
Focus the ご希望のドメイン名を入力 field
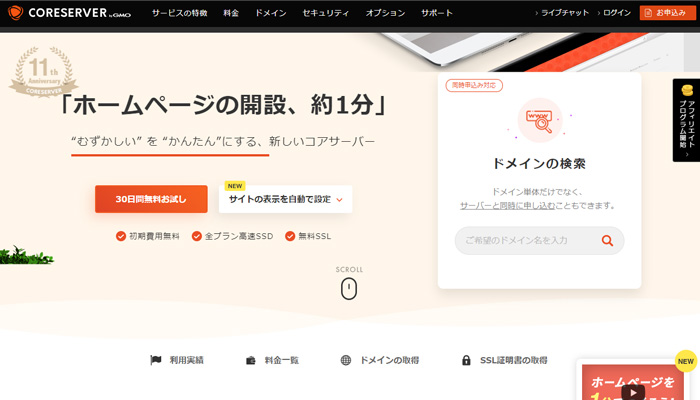click(539, 241)
